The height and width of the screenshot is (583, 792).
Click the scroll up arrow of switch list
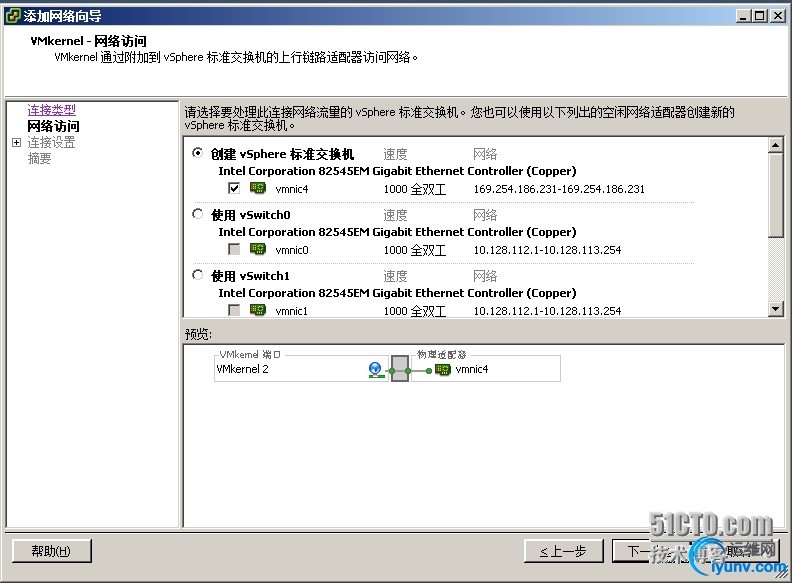point(776,145)
